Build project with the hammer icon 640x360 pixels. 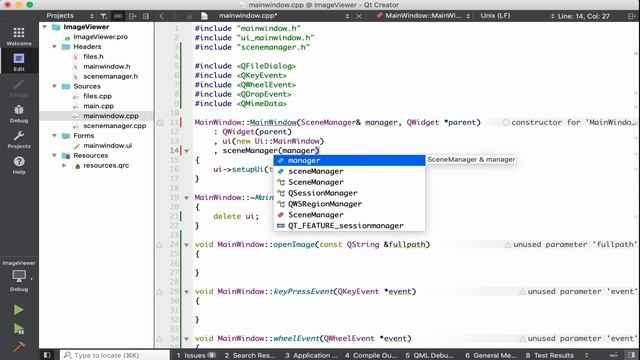click(x=18, y=347)
